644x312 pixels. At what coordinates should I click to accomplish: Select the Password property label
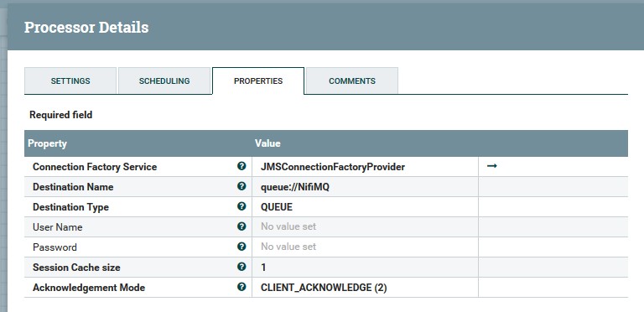point(55,247)
